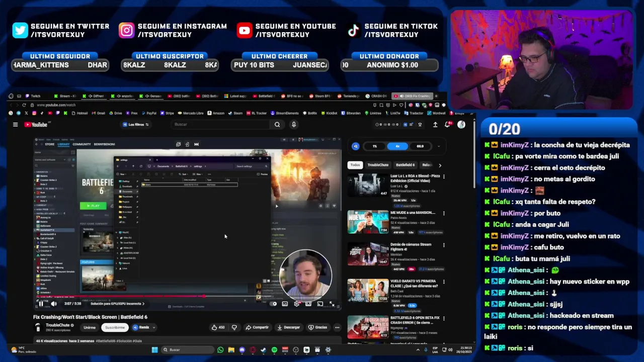This screenshot has width=644, height=362.
Task: Send thanks with the Gracias button
Action: (x=317, y=327)
